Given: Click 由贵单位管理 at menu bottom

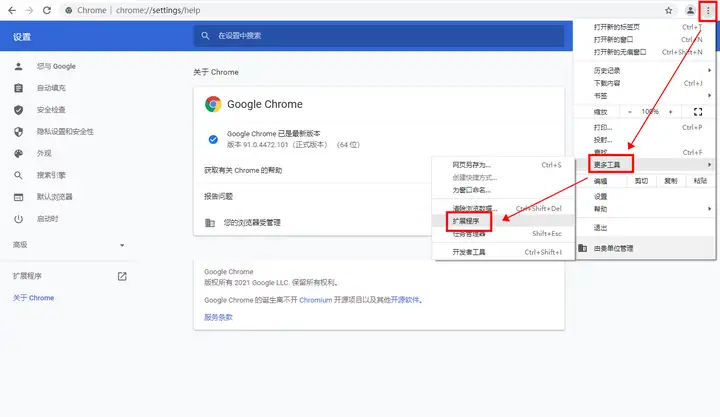Looking at the screenshot, I should click(645, 248).
